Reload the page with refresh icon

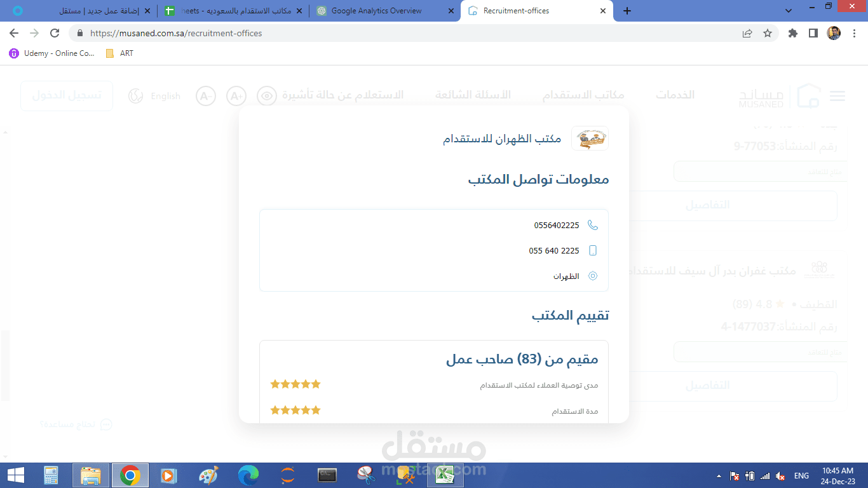point(55,33)
